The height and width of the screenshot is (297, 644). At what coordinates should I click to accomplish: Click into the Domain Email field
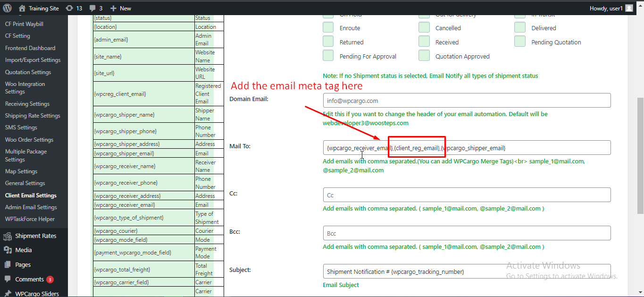(467, 101)
